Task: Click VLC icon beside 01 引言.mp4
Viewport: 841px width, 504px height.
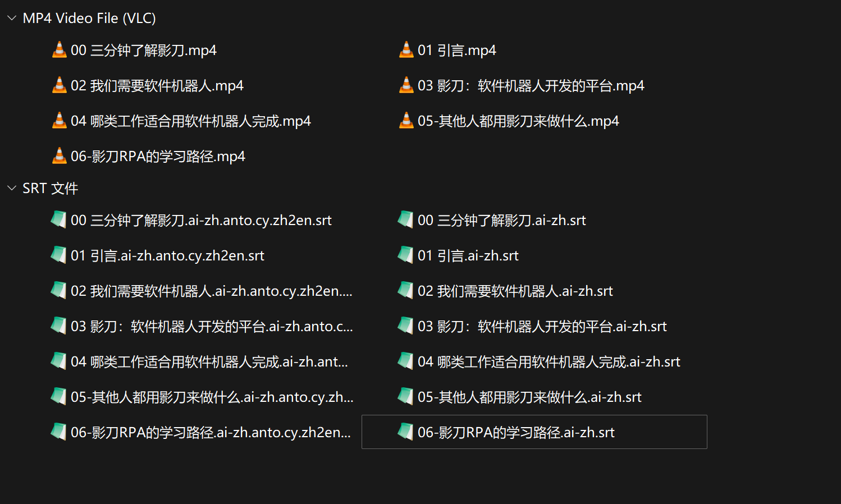Action: tap(406, 50)
